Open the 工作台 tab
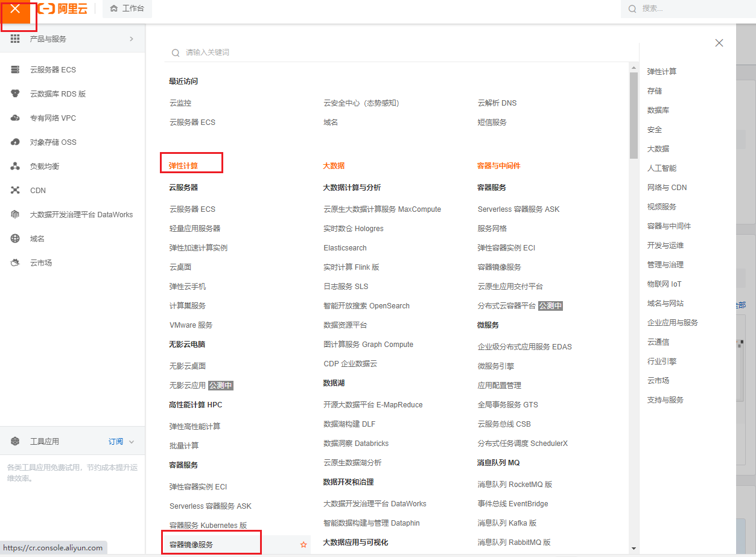The width and height of the screenshot is (756, 557). pyautogui.click(x=127, y=8)
